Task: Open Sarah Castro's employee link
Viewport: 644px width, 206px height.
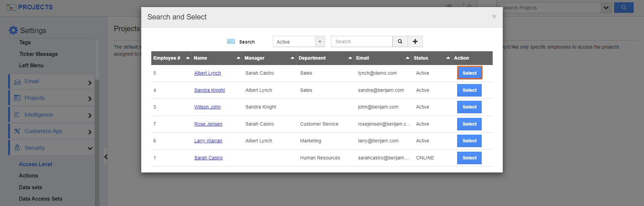Action: click(208, 158)
